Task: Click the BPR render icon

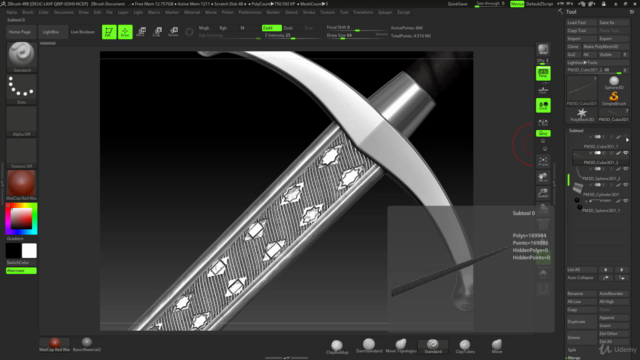Action: point(543,49)
